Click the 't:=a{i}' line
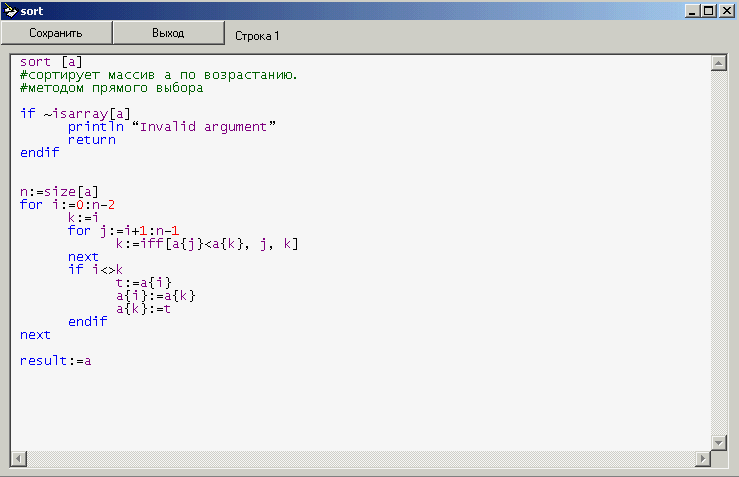This screenshot has width=739, height=477. (x=144, y=283)
